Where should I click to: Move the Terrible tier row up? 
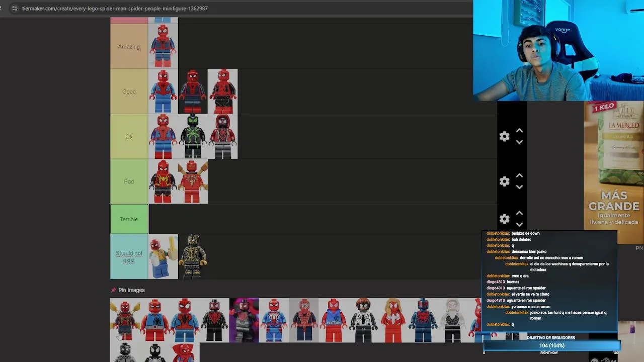tap(519, 214)
